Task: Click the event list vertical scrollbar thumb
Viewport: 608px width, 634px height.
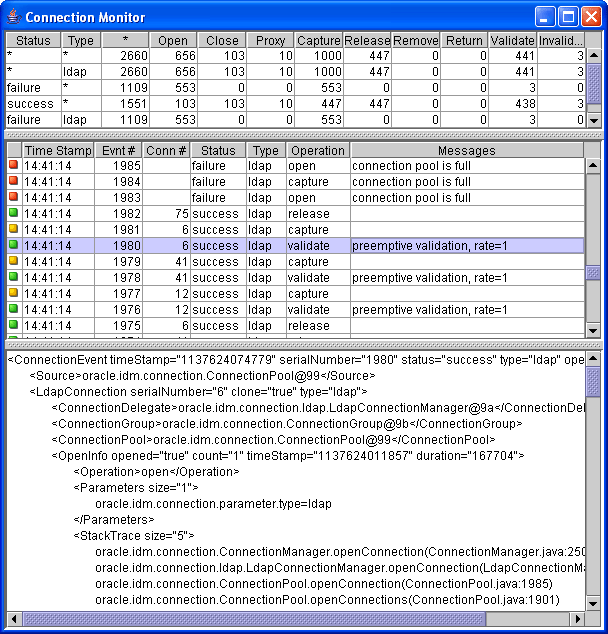Action: tap(593, 273)
